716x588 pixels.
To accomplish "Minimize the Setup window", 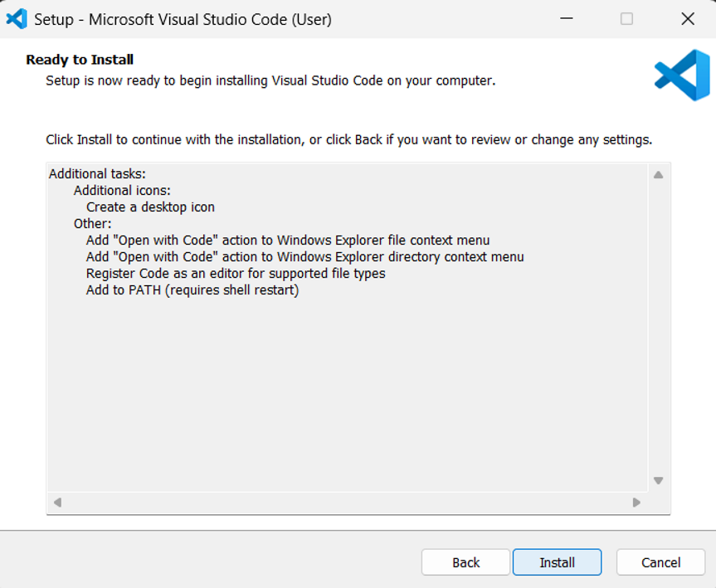I will [567, 19].
